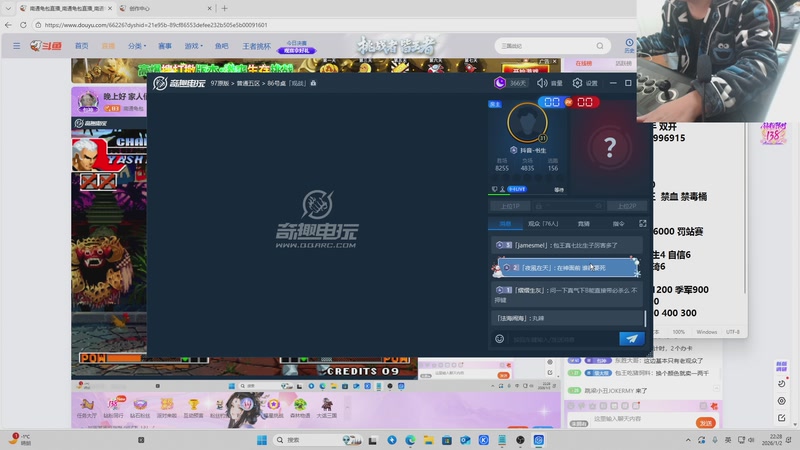Expand 游戏 games dropdown

tap(193, 46)
